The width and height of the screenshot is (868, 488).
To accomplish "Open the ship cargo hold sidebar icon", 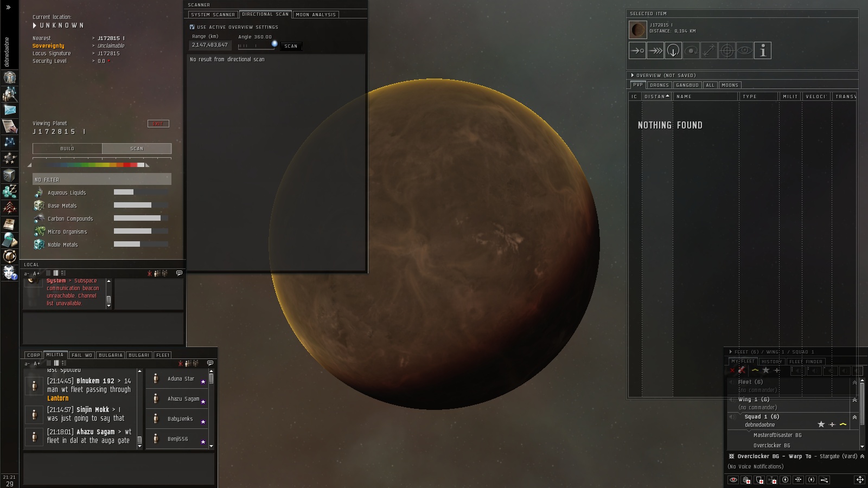I will click(x=10, y=256).
